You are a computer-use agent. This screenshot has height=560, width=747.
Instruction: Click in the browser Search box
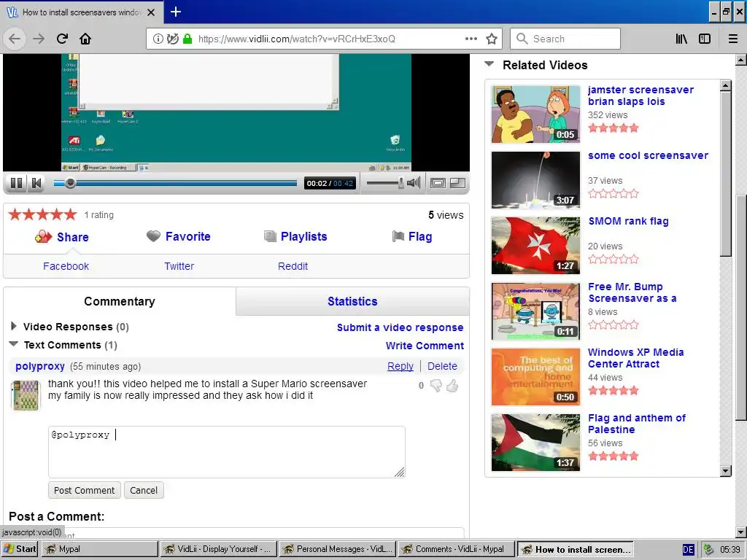[x=565, y=39]
